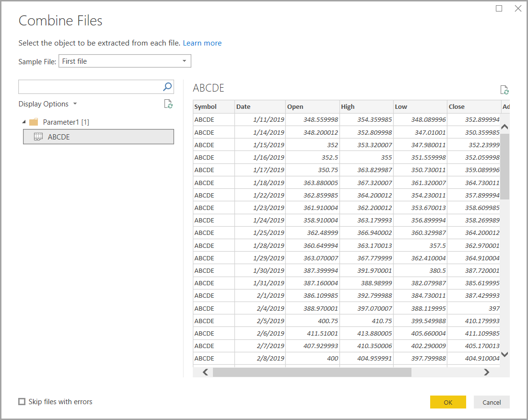Click refresh preview icon above the table

click(505, 90)
